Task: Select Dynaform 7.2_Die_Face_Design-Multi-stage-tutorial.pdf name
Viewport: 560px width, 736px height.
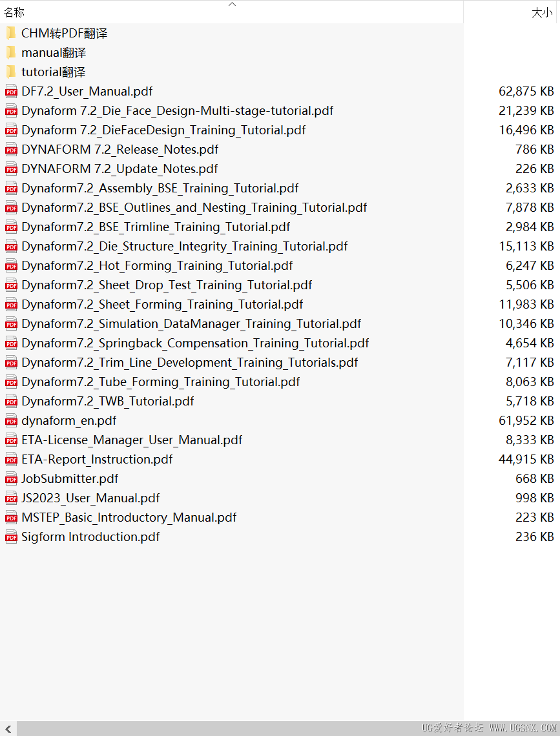Action: (x=178, y=110)
